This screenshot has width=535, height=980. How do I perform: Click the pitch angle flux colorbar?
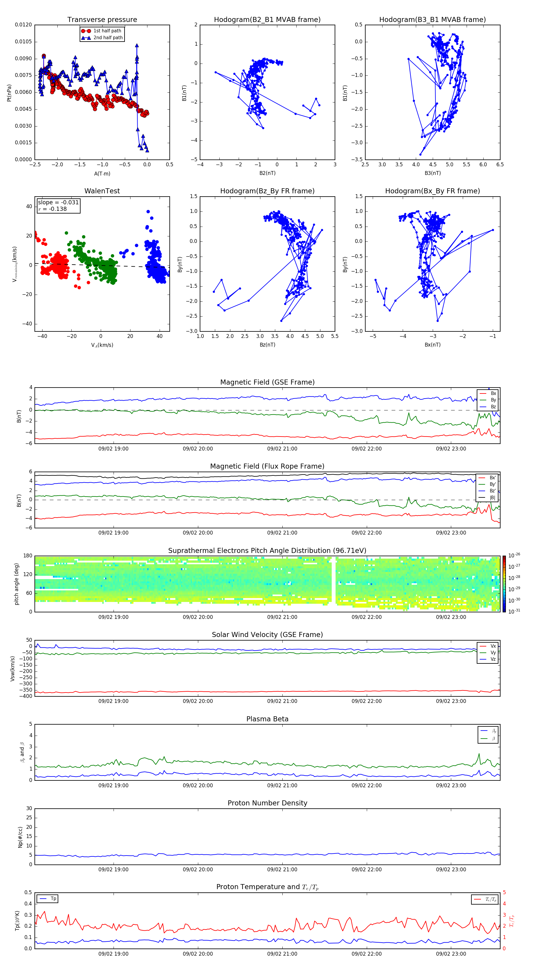(x=504, y=584)
